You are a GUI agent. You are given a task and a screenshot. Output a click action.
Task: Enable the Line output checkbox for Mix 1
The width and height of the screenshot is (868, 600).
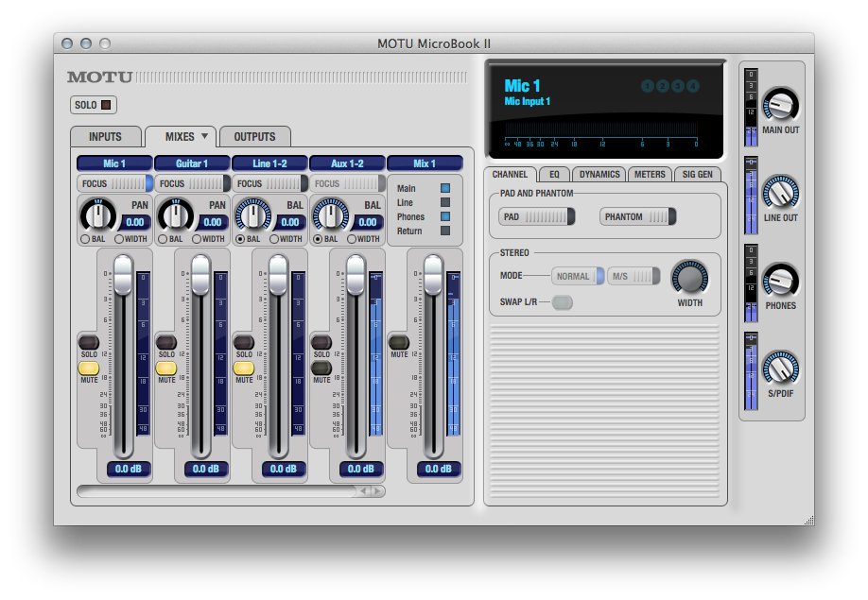pyautogui.click(x=445, y=202)
